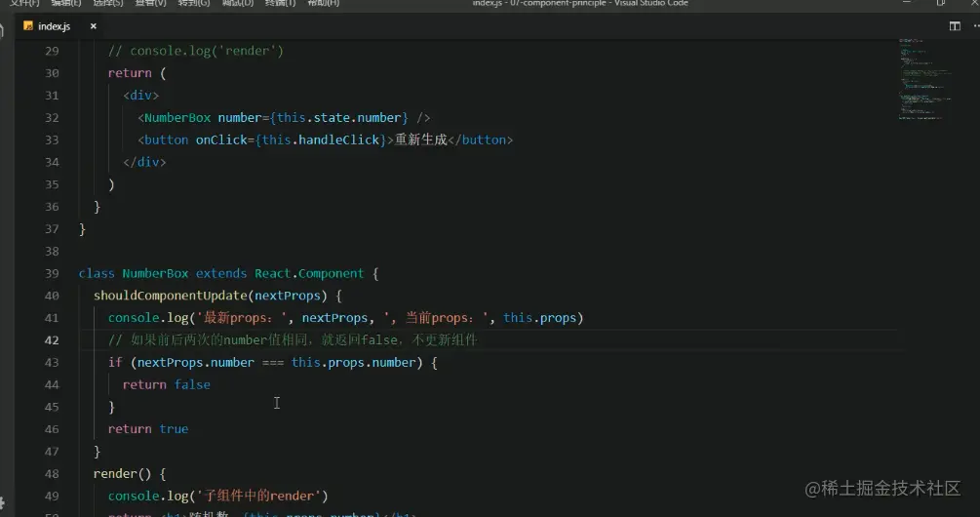Open the 调试(D) menu

(238, 3)
